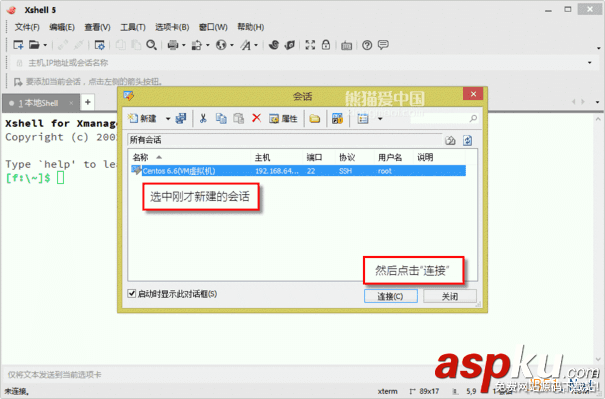
Task: Click the Xagent leaf icon in toolbar
Action: [289, 45]
